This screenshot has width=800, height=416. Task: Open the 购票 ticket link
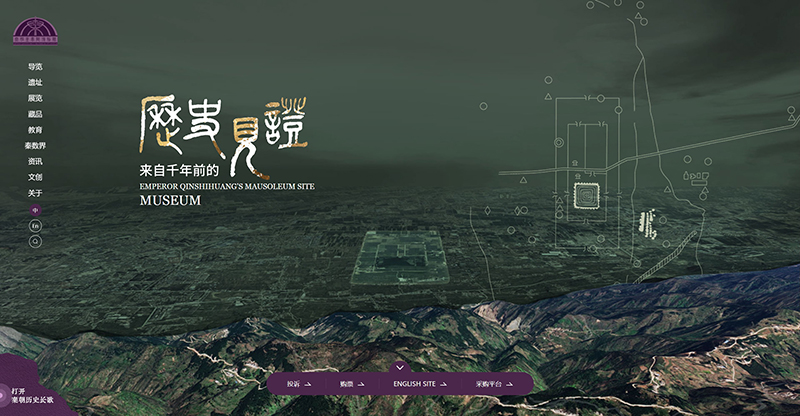coord(353,384)
